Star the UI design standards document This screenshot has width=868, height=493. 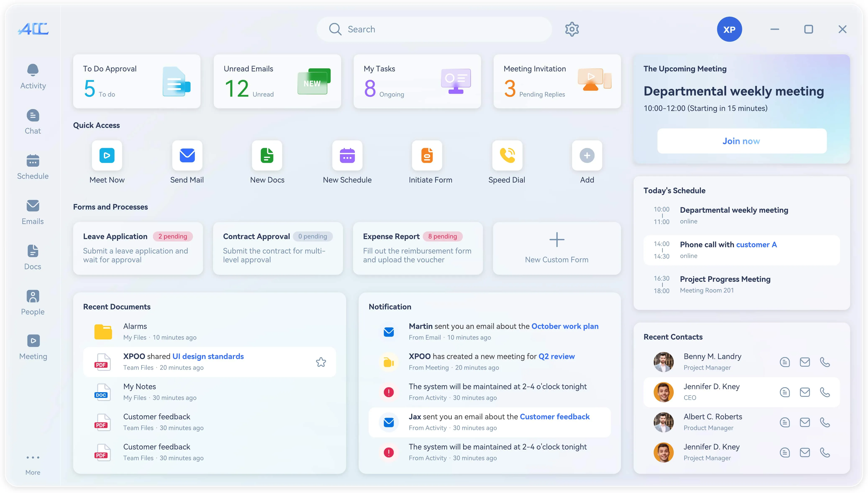click(321, 362)
